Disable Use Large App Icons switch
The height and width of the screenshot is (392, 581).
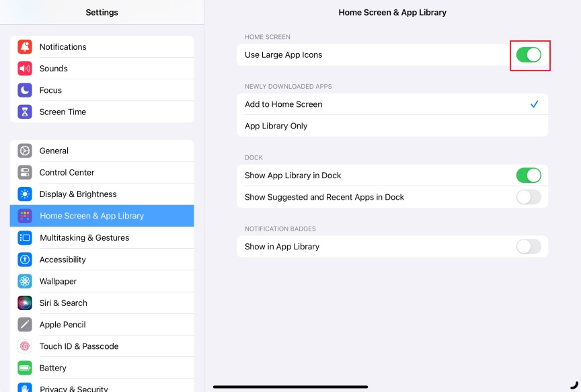(x=529, y=55)
